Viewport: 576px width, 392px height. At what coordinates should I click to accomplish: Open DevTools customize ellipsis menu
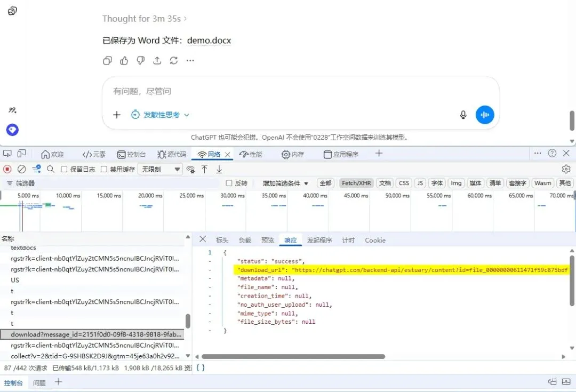click(x=538, y=153)
